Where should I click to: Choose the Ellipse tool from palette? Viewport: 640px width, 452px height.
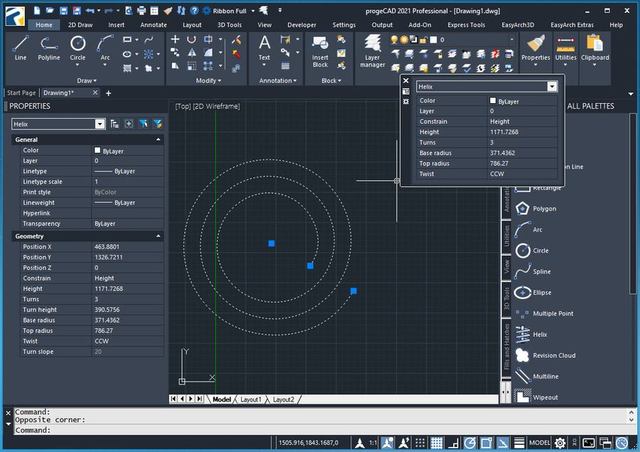pyautogui.click(x=542, y=292)
